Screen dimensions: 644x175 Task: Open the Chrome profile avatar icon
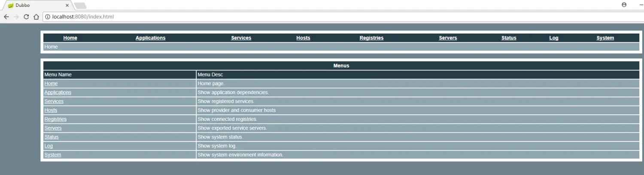tap(624, 5)
